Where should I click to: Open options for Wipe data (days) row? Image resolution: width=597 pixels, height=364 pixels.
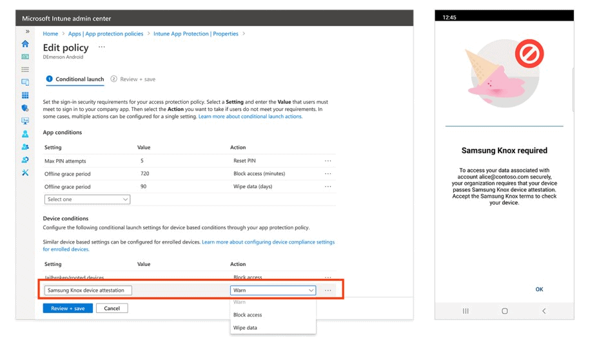(x=328, y=187)
